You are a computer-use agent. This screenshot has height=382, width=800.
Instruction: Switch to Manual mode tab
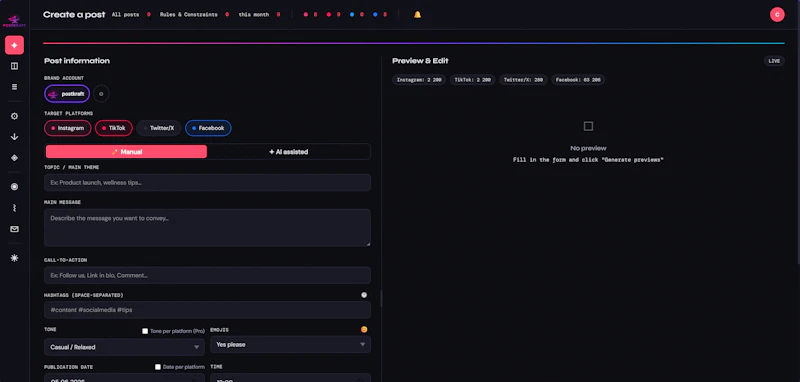click(127, 151)
